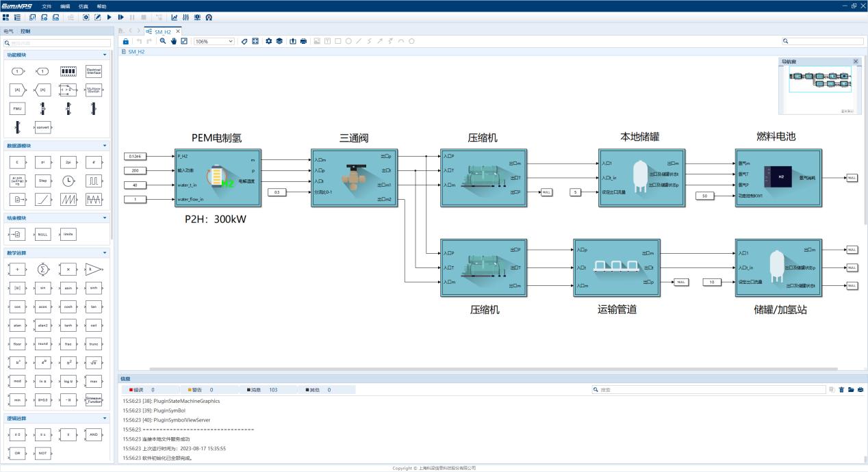The height and width of the screenshot is (472, 868).
Task: Toggle the 消息 message filter showing 103
Action: coord(262,390)
